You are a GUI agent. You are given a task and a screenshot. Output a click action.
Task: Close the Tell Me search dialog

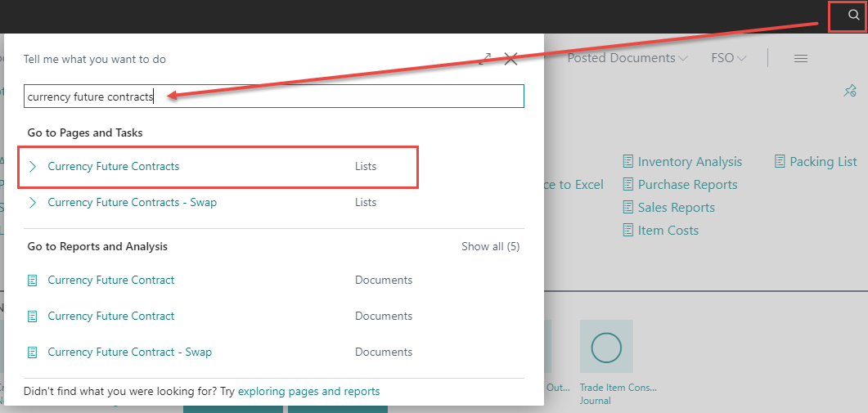click(x=511, y=59)
